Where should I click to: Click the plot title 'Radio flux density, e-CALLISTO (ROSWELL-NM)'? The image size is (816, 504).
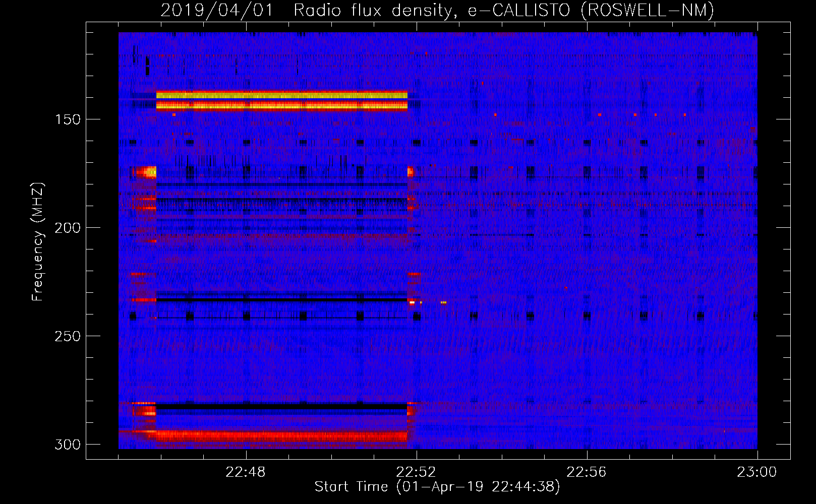point(503,11)
